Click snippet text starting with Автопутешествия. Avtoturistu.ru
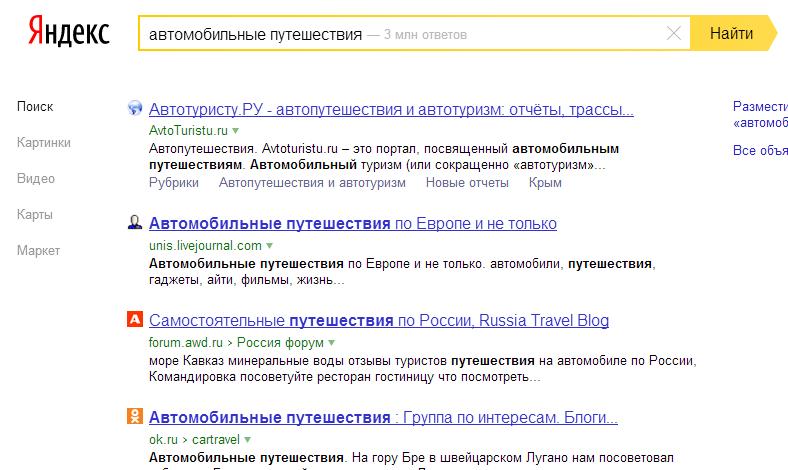Viewport: 788px width, 470px height. 384,157
